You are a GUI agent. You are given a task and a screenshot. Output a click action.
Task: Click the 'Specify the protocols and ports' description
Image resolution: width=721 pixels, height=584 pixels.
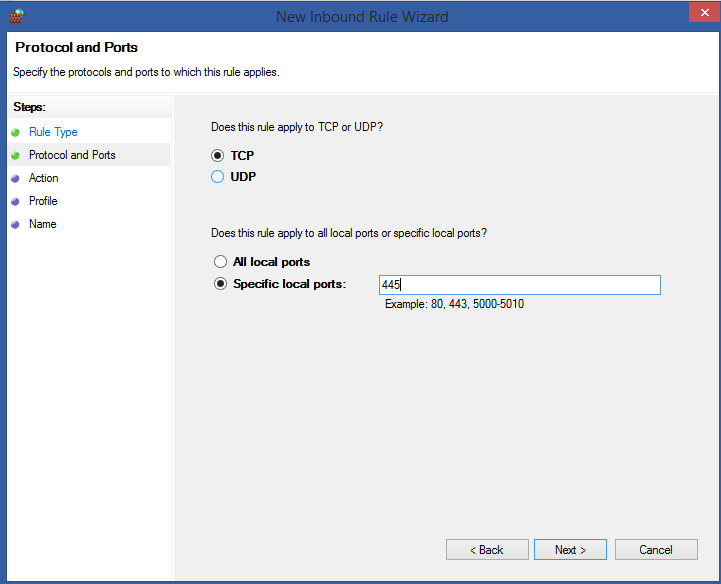[x=146, y=72]
